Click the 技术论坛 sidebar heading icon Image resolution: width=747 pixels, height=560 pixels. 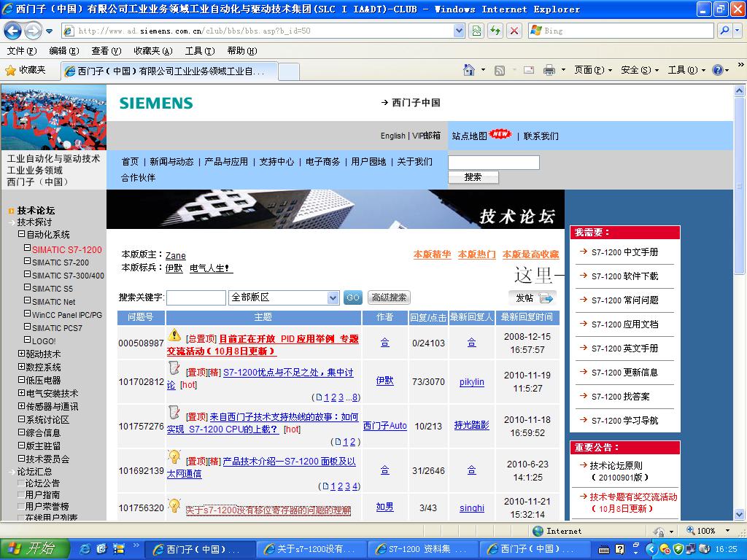point(12,211)
